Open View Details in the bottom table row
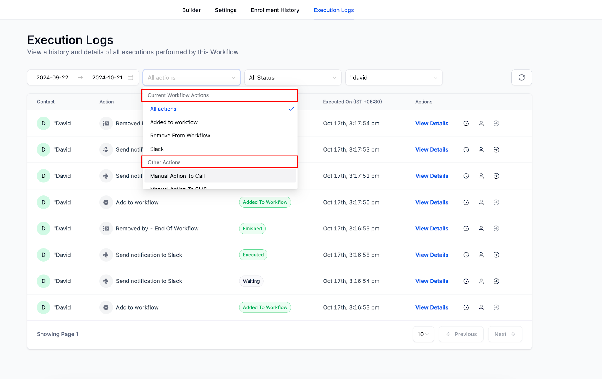602x379 pixels. pyautogui.click(x=432, y=308)
